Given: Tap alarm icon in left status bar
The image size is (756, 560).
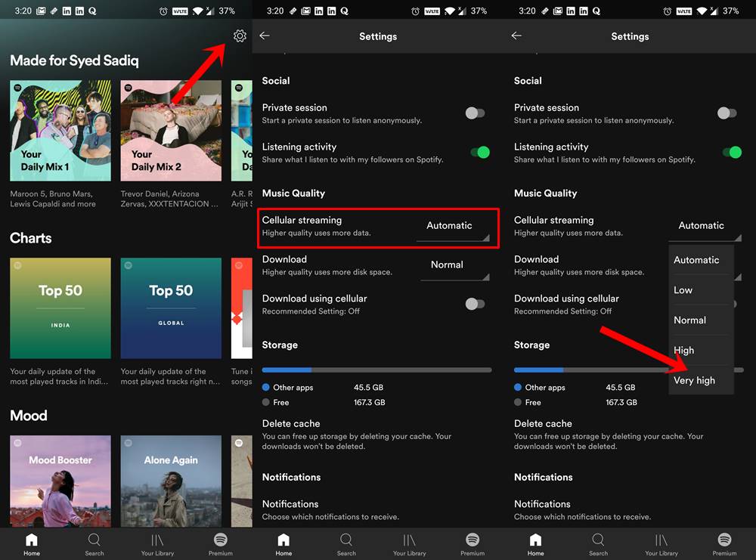Looking at the screenshot, I should (x=163, y=11).
